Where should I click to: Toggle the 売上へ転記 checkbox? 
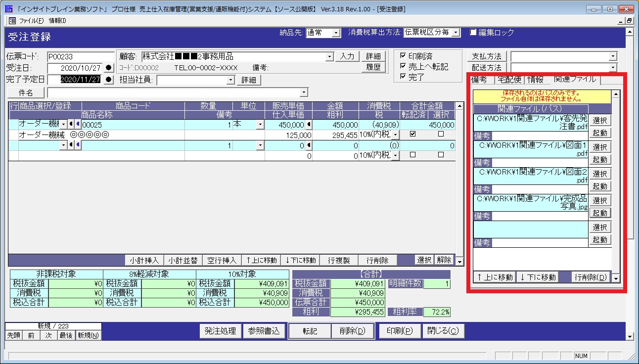pyautogui.click(x=403, y=66)
